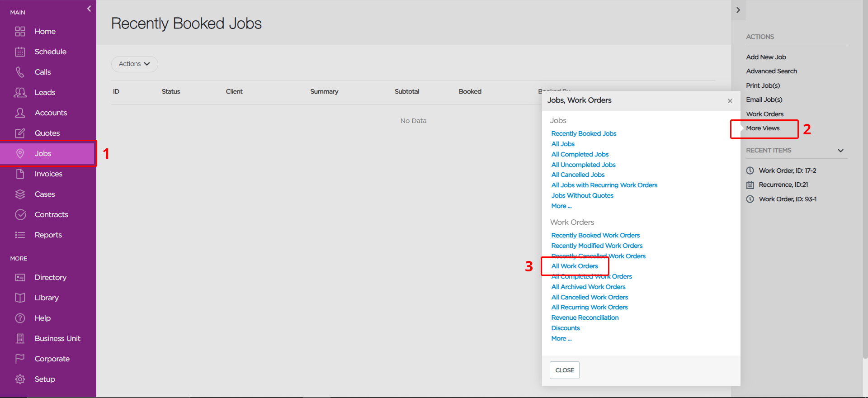Click the Library book icon
The width and height of the screenshot is (868, 398).
(20, 298)
